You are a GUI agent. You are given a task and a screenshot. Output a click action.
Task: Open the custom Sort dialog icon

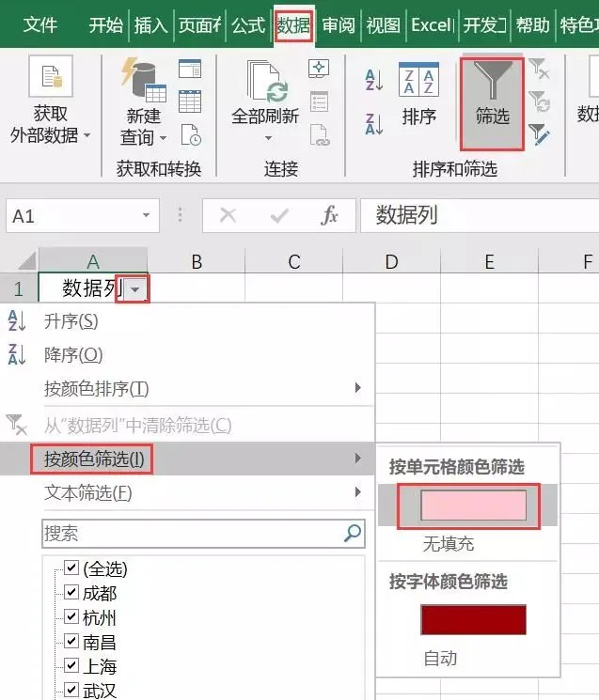[418, 80]
